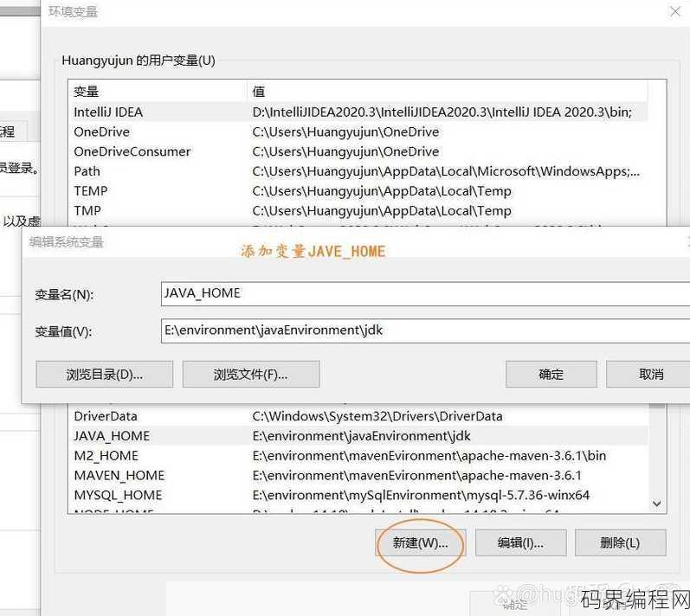Click the 编辑(I)... button

[x=520, y=543]
